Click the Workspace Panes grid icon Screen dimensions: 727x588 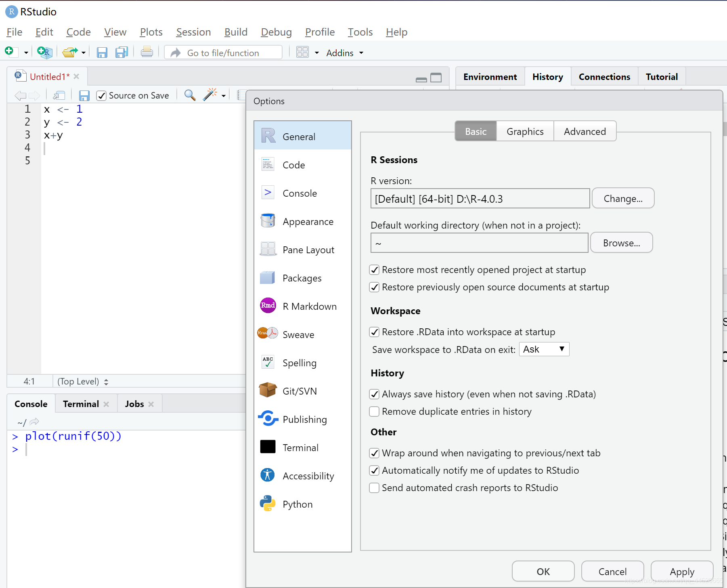[302, 52]
